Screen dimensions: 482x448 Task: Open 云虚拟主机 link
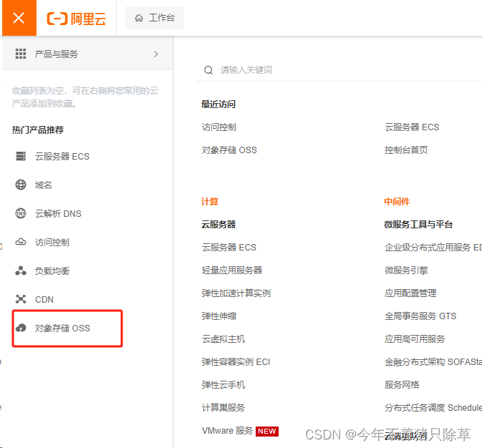tap(223, 339)
